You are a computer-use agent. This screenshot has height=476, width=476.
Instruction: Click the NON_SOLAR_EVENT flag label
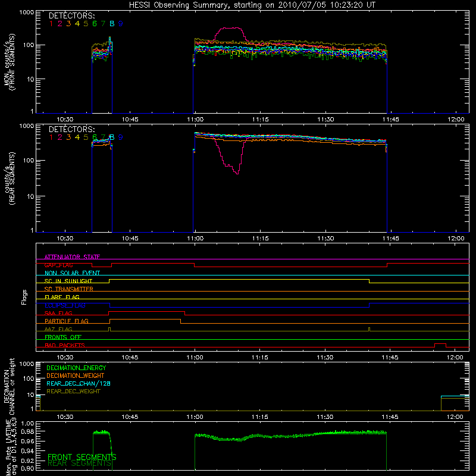point(72,273)
